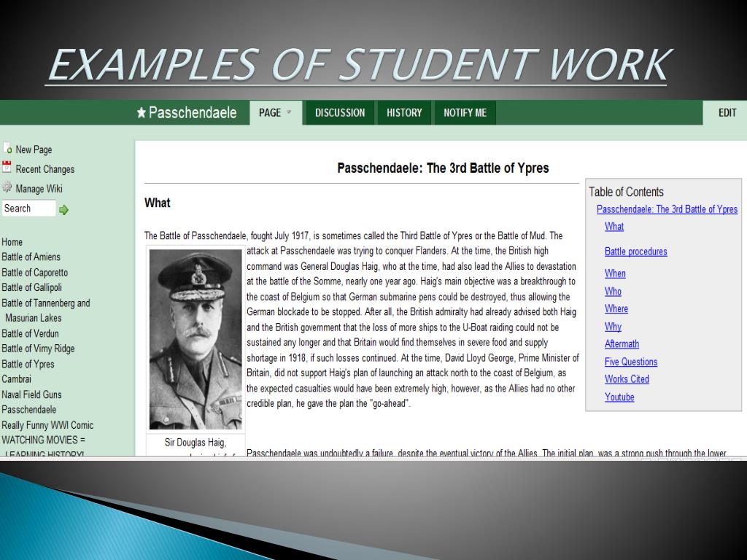Open Passchendaele in the sidebar navigation

pyautogui.click(x=29, y=410)
